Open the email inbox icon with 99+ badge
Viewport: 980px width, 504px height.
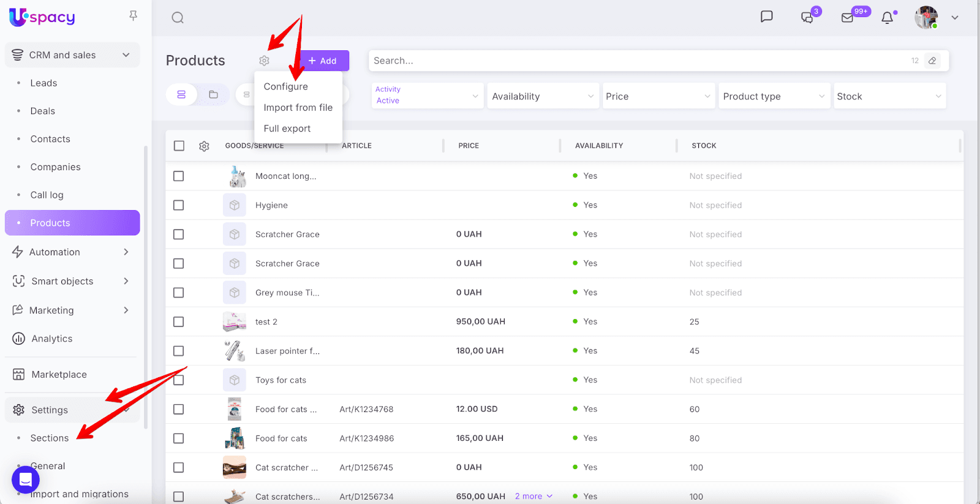pos(848,18)
